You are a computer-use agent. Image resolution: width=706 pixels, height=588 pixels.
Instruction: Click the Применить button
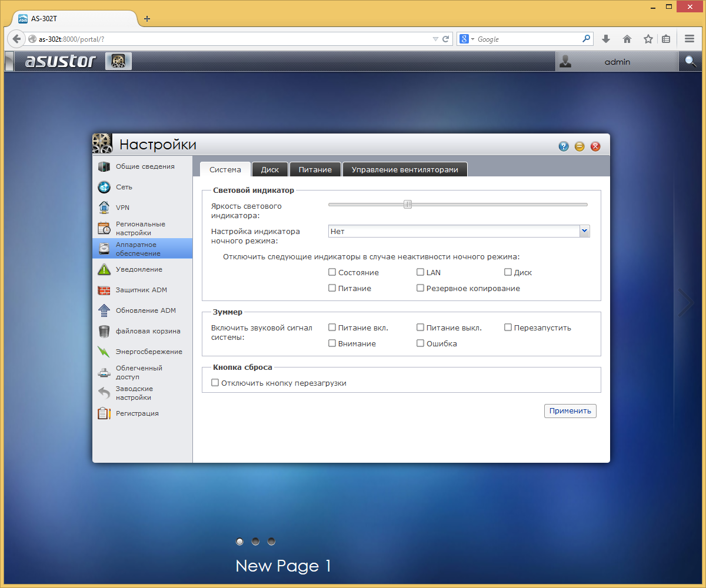(x=570, y=410)
